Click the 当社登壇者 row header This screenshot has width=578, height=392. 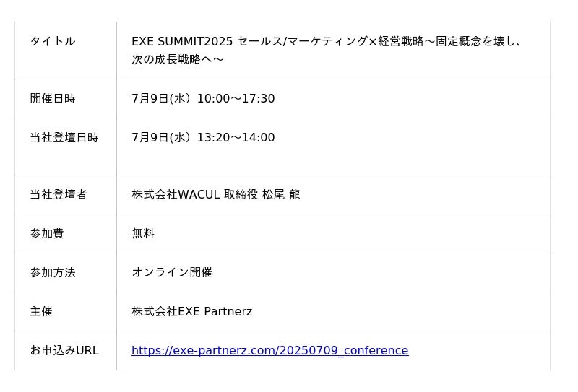coord(66,194)
